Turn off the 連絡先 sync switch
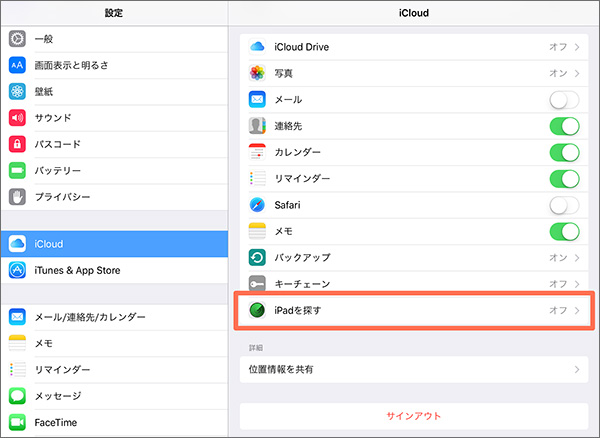The image size is (600, 438). (564, 126)
